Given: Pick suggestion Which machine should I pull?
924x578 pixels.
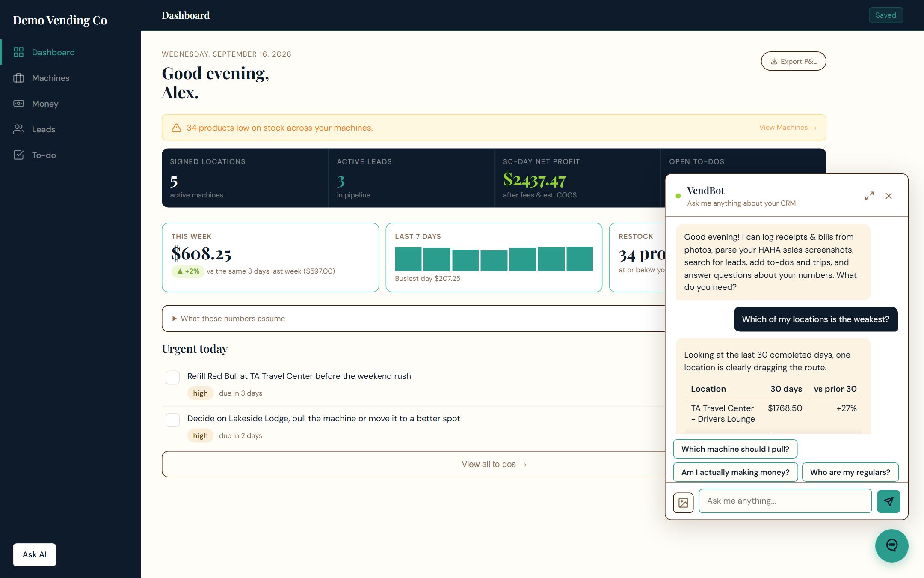Looking at the screenshot, I should (735, 449).
